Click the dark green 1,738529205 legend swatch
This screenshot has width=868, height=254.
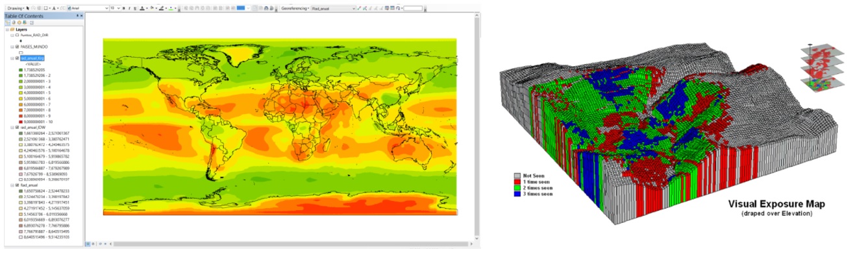pos(21,70)
